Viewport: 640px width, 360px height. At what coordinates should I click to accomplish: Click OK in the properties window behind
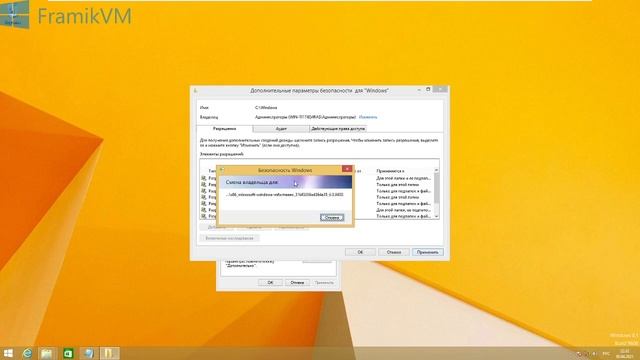coord(270,282)
